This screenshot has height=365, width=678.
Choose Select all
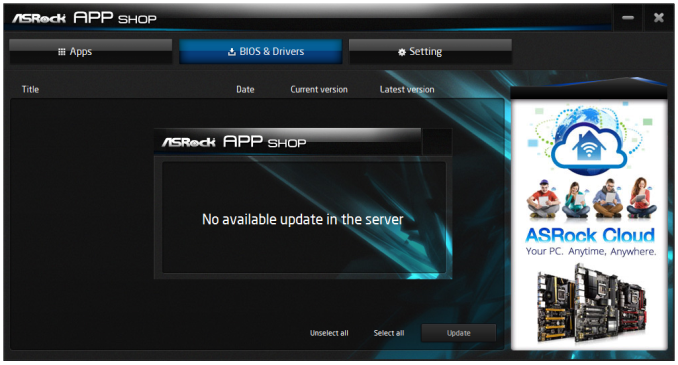[389, 333]
